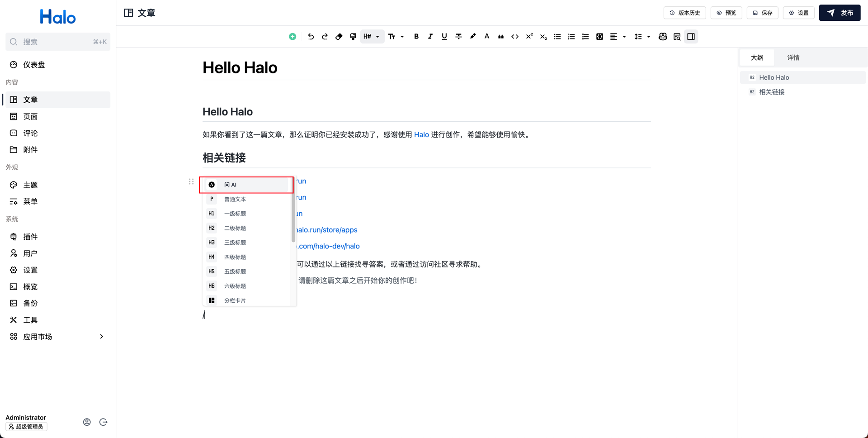Click the 搜索 search field
The width and height of the screenshot is (868, 438).
pos(58,42)
